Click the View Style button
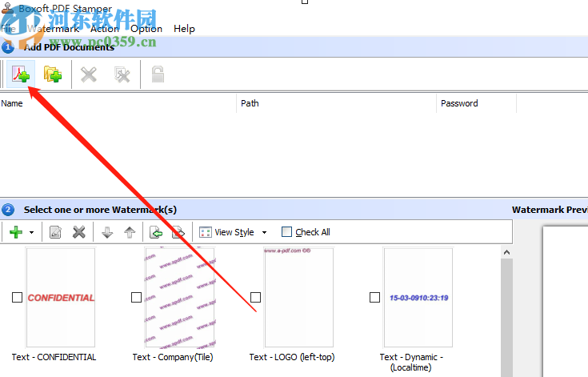This screenshot has height=377, width=588. pos(226,232)
